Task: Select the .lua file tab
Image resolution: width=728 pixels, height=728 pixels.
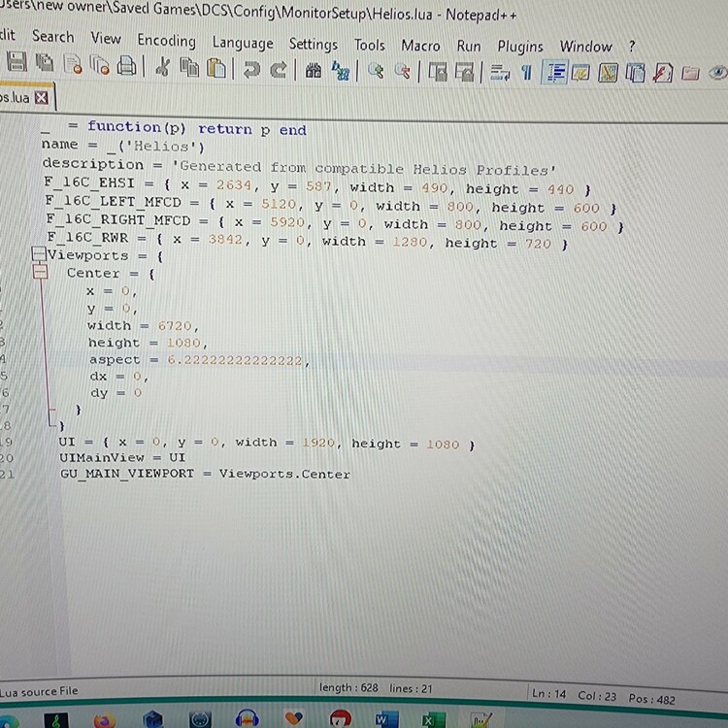Action: pyautogui.click(x=25, y=97)
